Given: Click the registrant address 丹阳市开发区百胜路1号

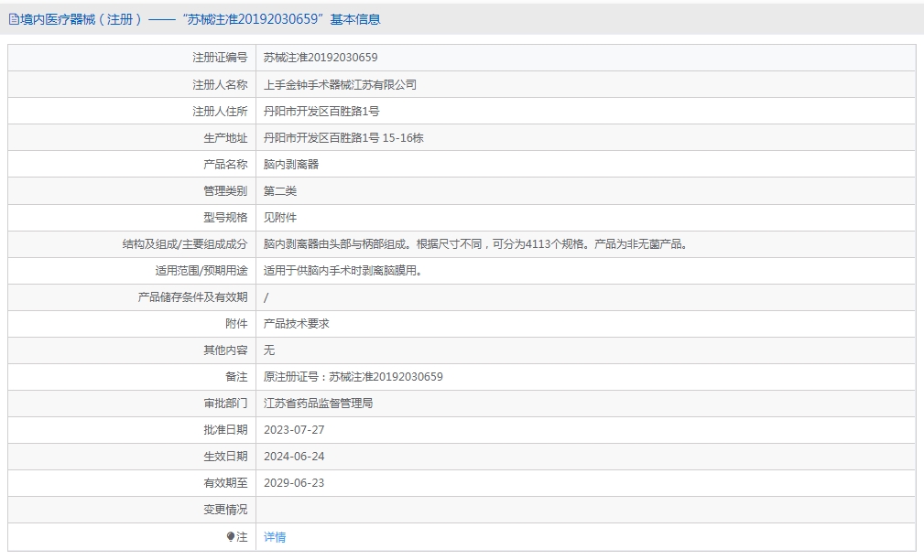Looking at the screenshot, I should click(321, 111).
